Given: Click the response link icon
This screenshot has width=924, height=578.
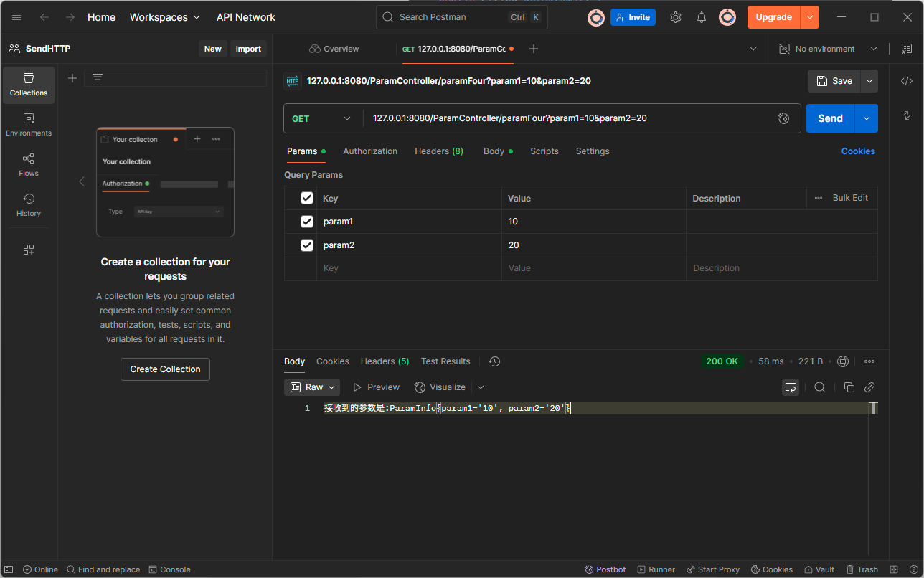Looking at the screenshot, I should [869, 387].
